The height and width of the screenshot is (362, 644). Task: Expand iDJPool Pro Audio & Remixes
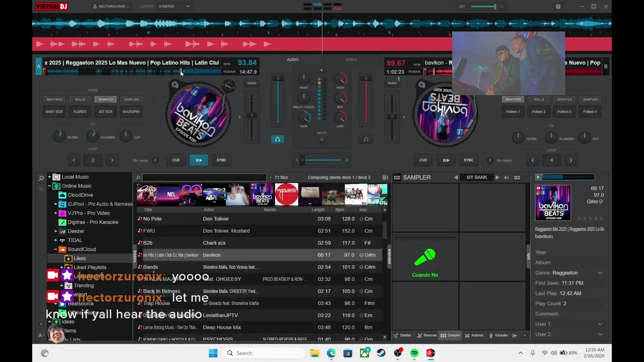pyautogui.click(x=55, y=204)
